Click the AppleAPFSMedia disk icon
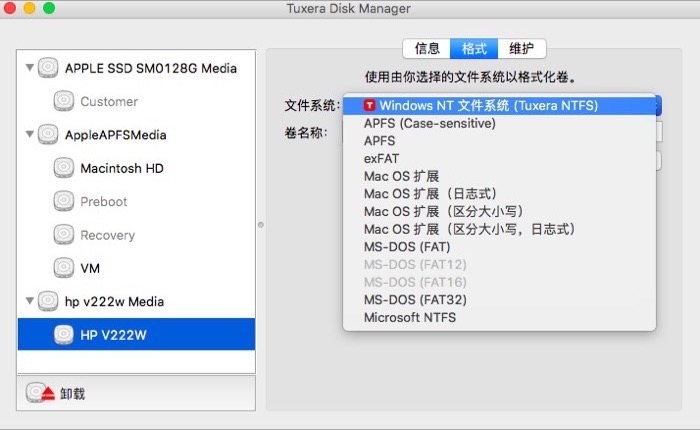The height and width of the screenshot is (430, 700). point(49,134)
